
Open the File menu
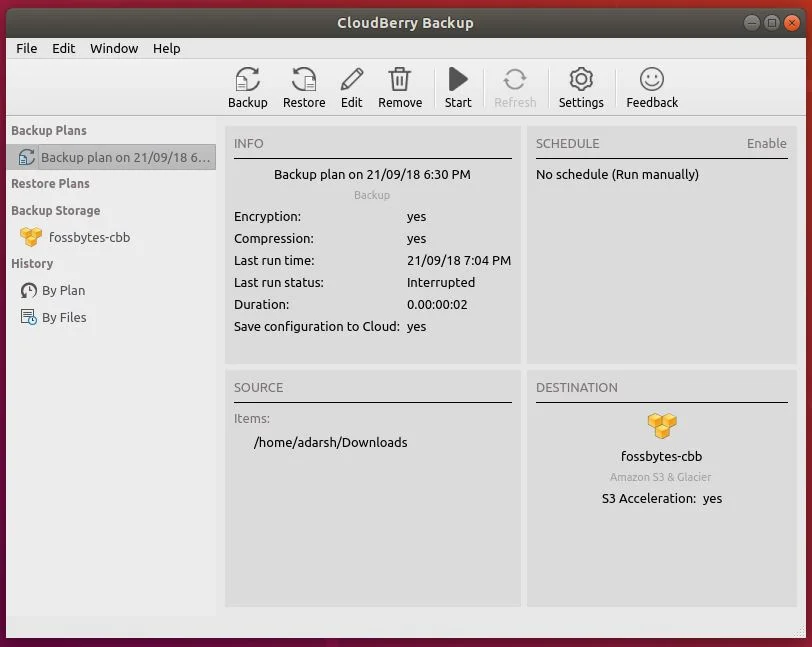27,48
